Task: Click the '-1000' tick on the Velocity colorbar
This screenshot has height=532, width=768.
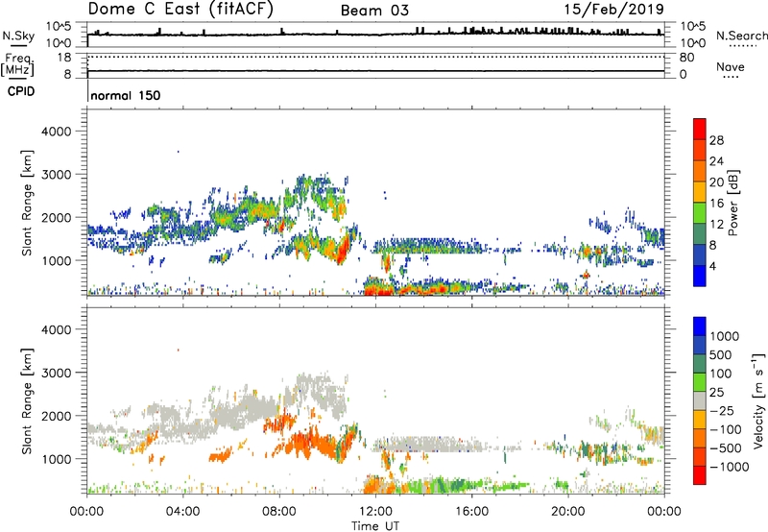Action: point(729,467)
